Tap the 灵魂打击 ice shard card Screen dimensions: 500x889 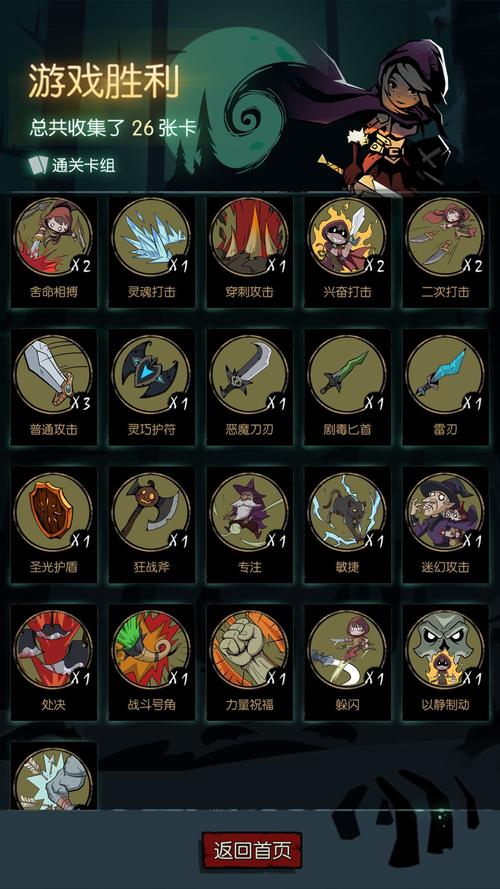tap(151, 251)
